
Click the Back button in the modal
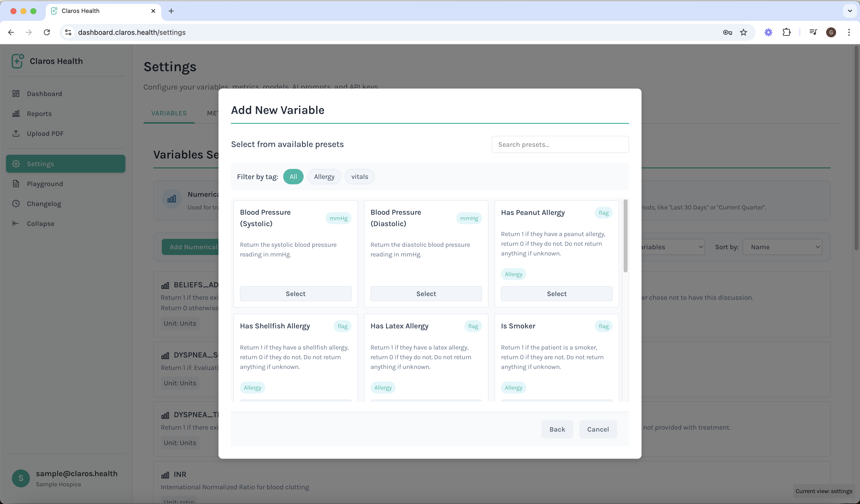[557, 429]
